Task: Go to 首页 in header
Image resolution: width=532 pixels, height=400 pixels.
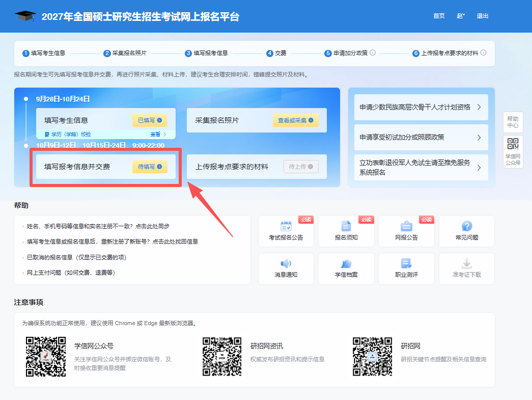Action: pos(439,16)
